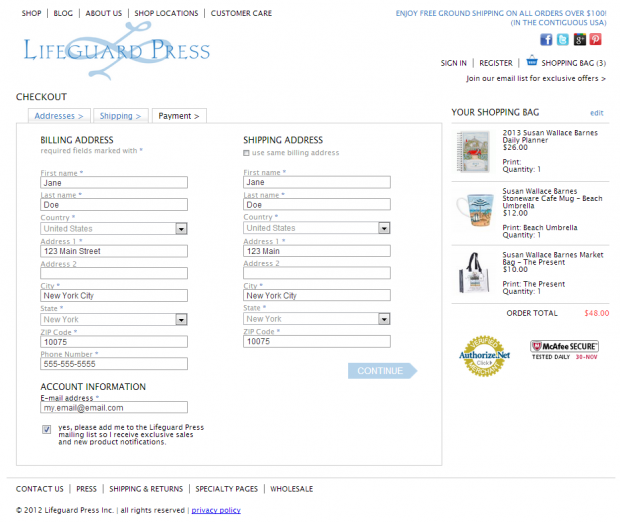620x522 pixels.
Task: Open SHOPPING BAG (3) link
Action: tap(573, 63)
